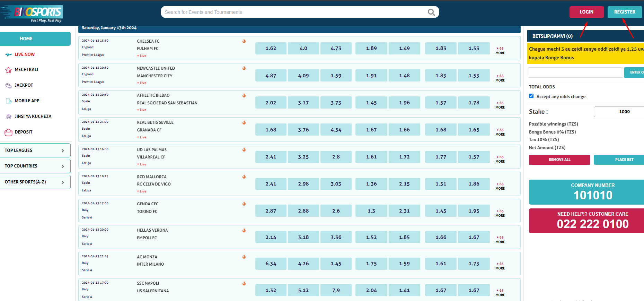Open Jinsi Ya Kucheza guide
Image resolution: width=644 pixels, height=301 pixels.
point(33,117)
